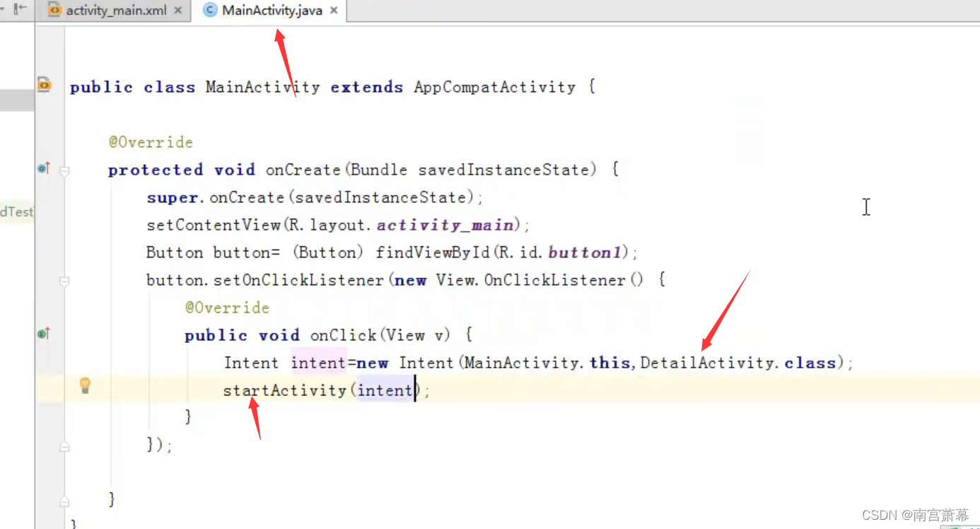Image resolution: width=980 pixels, height=529 pixels.
Task: Collapse the onCreate method fold marker
Action: tap(64, 170)
